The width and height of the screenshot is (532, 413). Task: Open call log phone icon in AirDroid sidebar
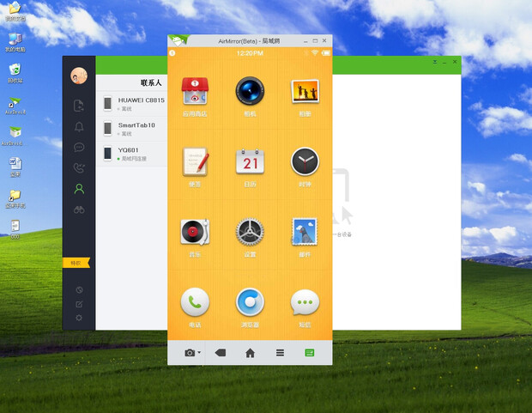79,167
